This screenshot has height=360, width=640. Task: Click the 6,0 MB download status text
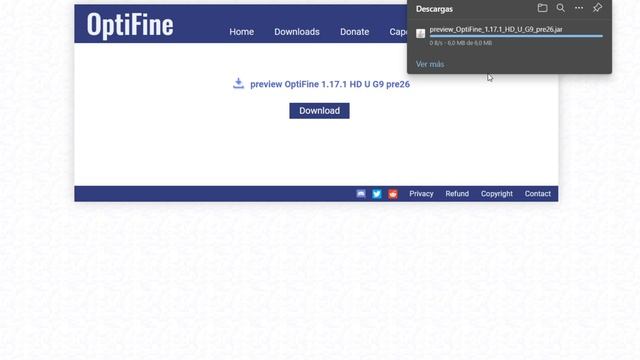[x=460, y=43]
